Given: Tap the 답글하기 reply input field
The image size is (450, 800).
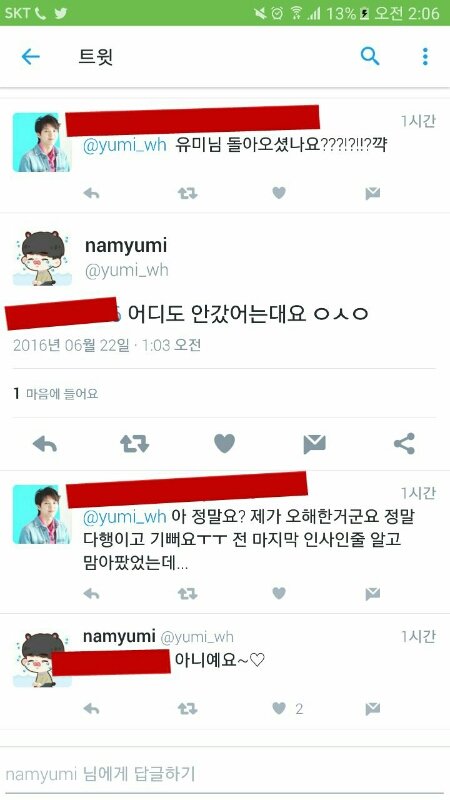Looking at the screenshot, I should (225, 773).
